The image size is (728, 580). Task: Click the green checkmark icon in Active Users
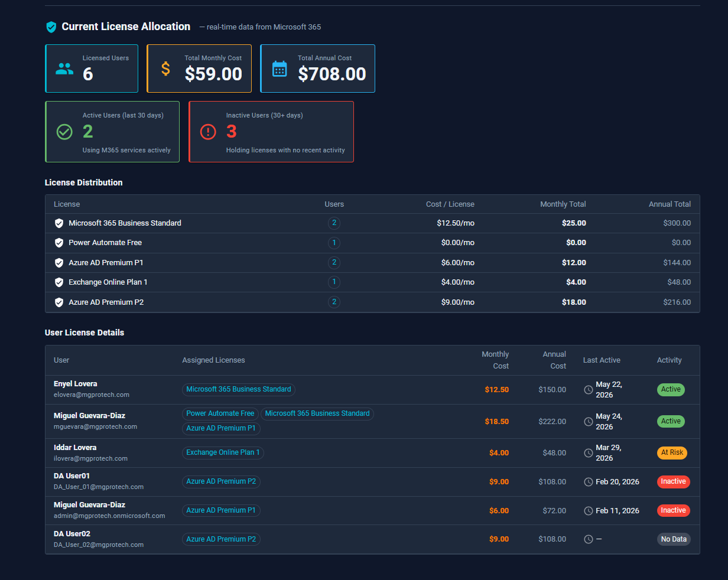(64, 132)
